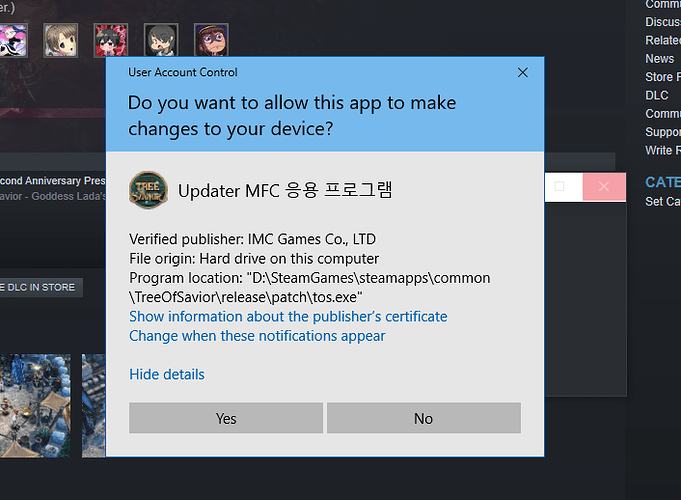The image size is (681, 500).
Task: Collapse the dialog with Hide details
Action: [167, 374]
